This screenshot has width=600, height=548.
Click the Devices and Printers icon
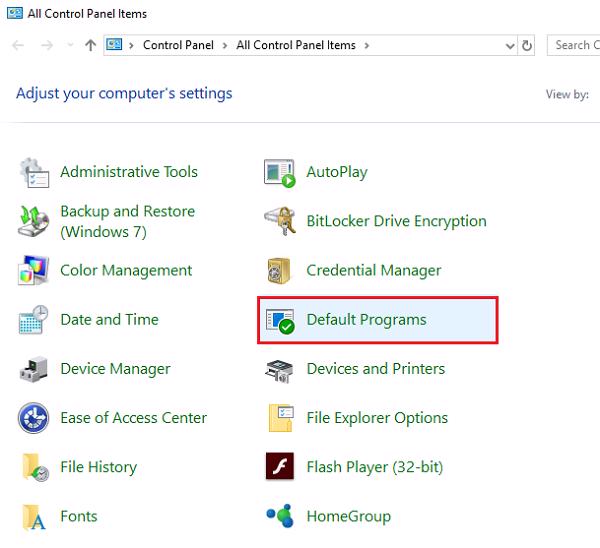click(x=279, y=370)
